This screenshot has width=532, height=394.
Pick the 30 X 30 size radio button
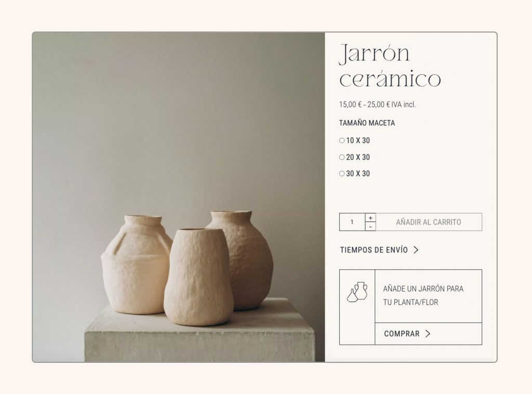click(x=342, y=174)
